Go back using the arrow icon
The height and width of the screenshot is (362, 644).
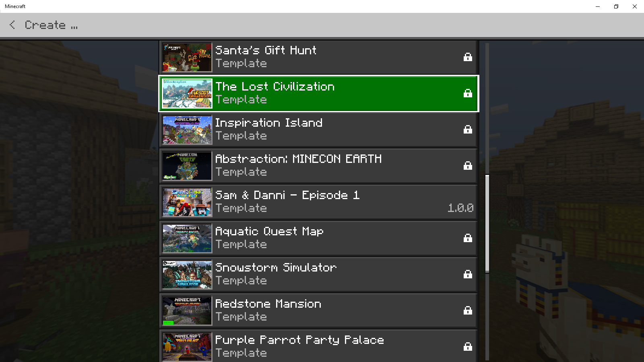12,25
